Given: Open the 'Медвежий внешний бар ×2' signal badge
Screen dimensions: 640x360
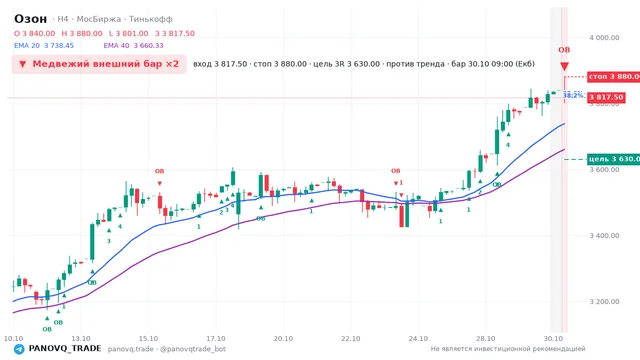Looking at the screenshot, I should click(99, 64).
